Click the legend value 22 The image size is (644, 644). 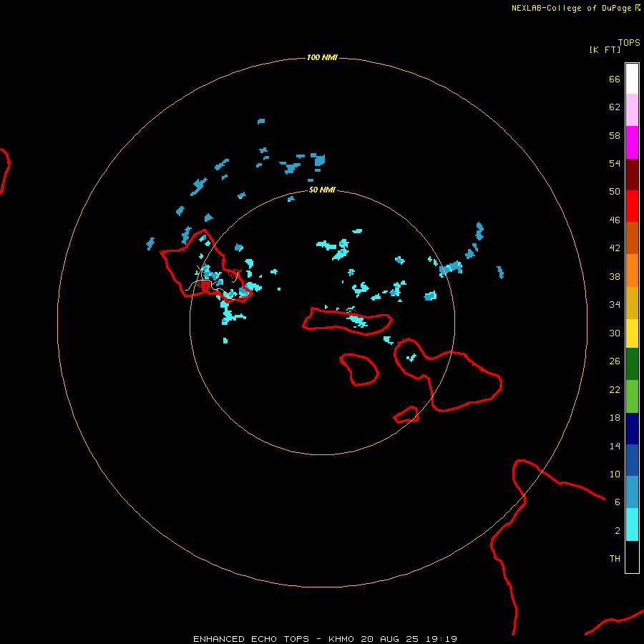(x=615, y=389)
